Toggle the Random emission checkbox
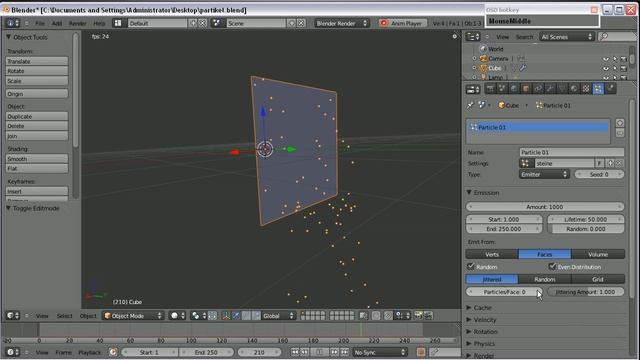 (471, 267)
